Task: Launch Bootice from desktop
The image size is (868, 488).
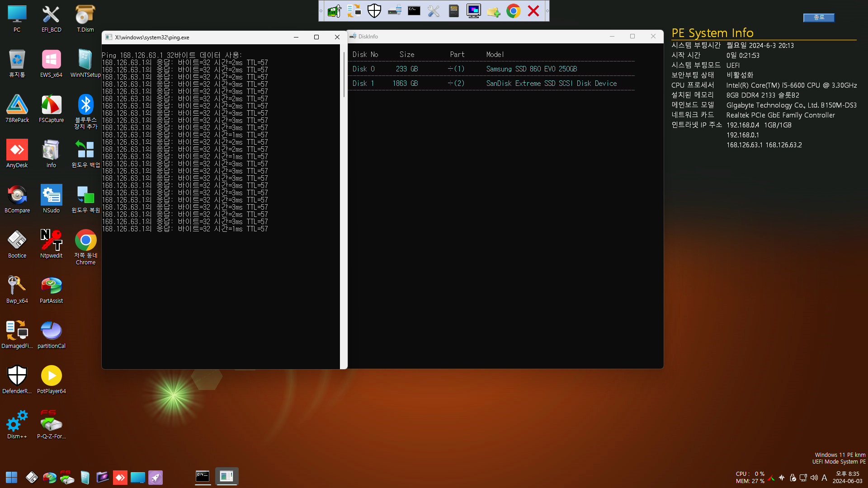Action: [x=17, y=244]
